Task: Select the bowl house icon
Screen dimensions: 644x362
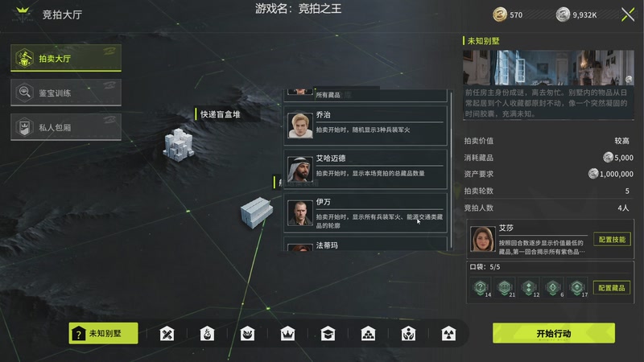Action: coord(247,334)
